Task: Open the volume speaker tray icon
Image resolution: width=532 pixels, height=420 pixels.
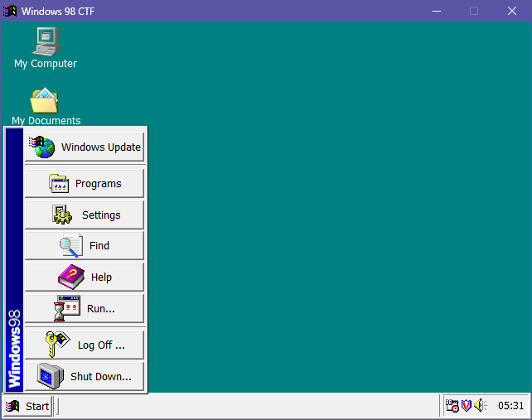Action: (481, 405)
